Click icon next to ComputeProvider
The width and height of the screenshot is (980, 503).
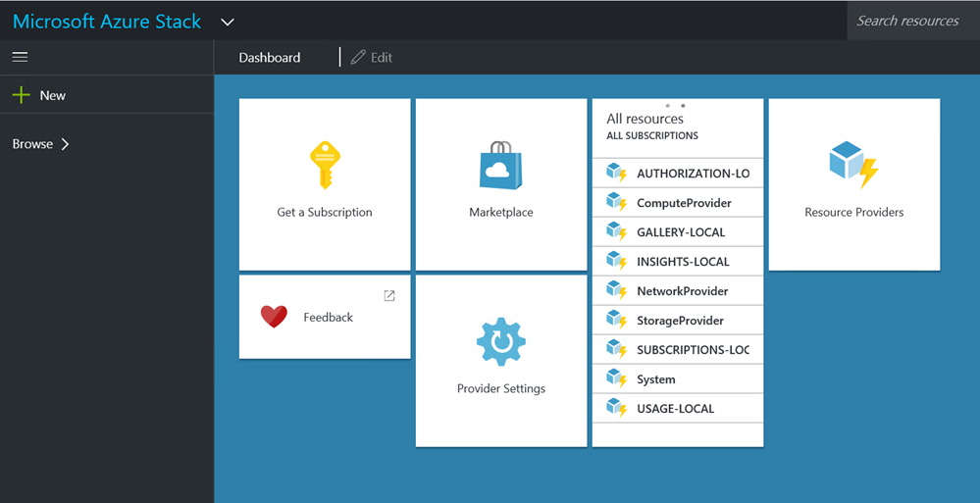617,202
